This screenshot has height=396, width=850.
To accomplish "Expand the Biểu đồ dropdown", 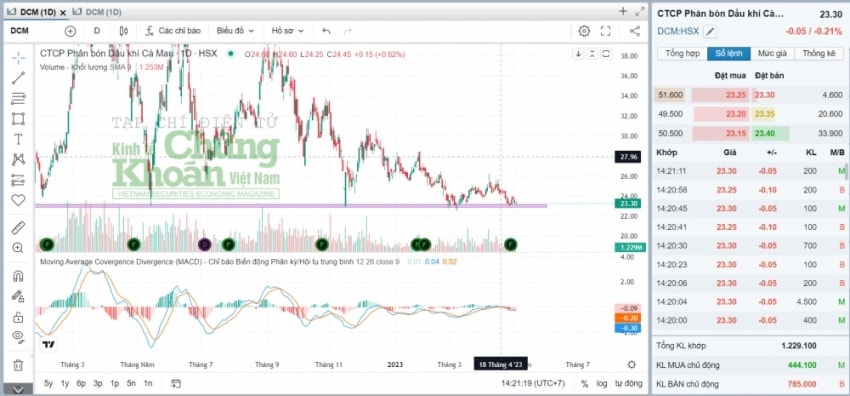I will pyautogui.click(x=235, y=31).
